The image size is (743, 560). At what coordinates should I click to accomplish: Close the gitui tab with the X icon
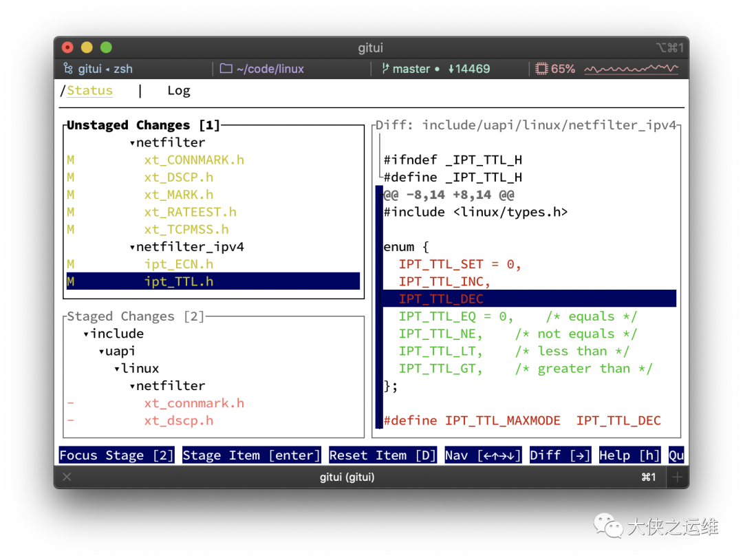[67, 477]
